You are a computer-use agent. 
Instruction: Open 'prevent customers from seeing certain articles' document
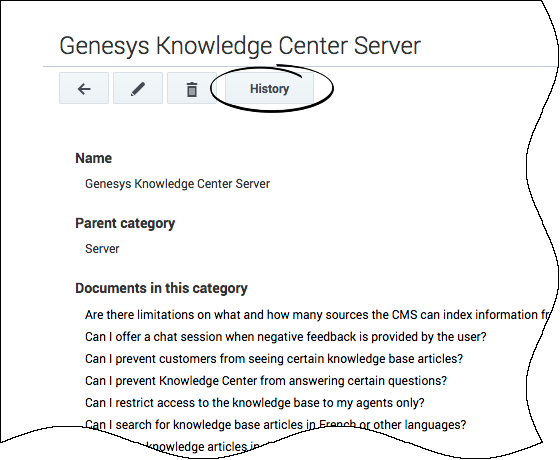(x=274, y=359)
